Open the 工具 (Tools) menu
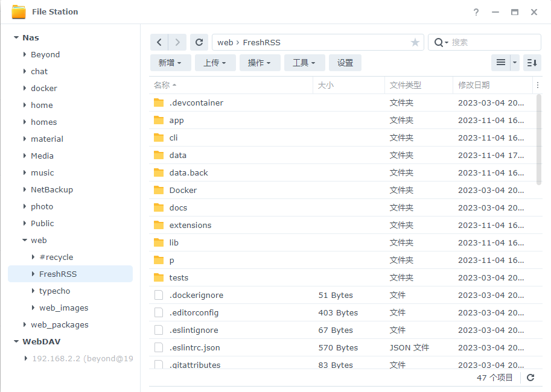This screenshot has height=392, width=551. pos(304,63)
